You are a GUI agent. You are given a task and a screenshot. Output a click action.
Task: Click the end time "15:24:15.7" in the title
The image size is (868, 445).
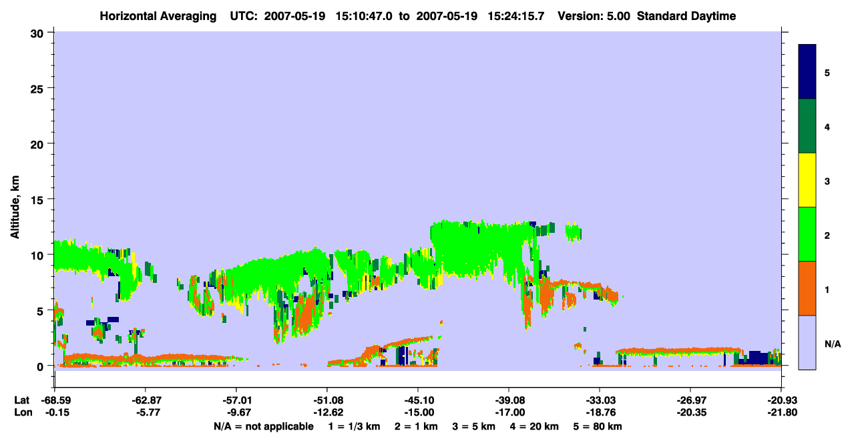515,16
